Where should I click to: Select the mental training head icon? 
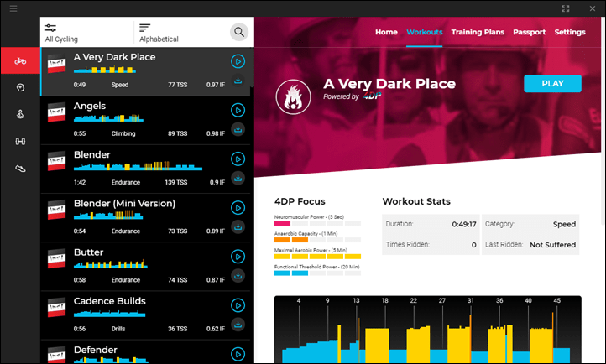(x=20, y=87)
